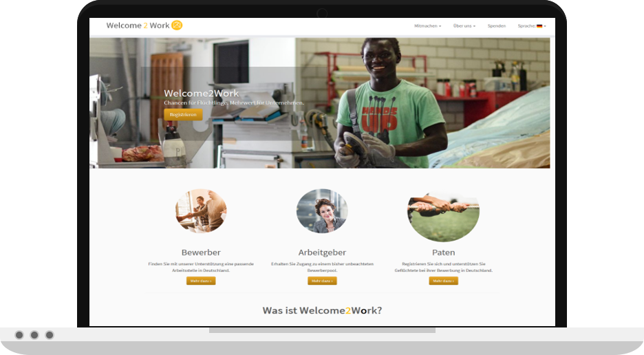Open the Mitmachen dropdown menu
This screenshot has width=644, height=355.
(x=427, y=26)
